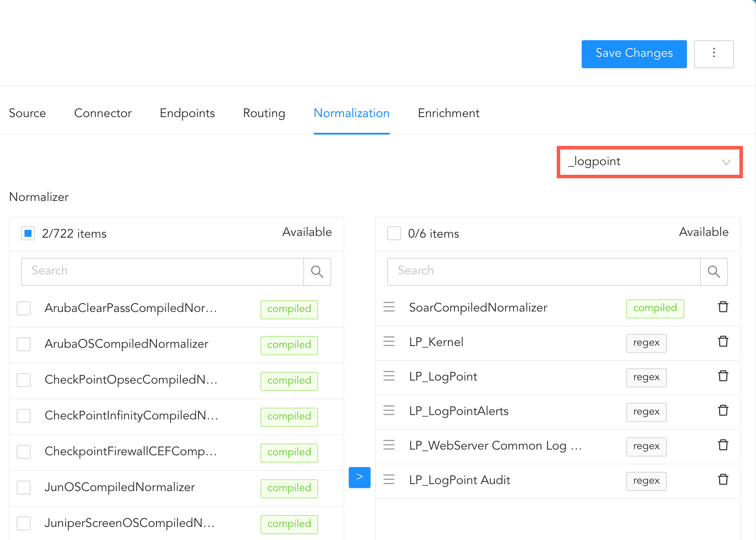This screenshot has height=540, width=756.
Task: Focus the Search field in the selected normalizers list
Action: [544, 272]
